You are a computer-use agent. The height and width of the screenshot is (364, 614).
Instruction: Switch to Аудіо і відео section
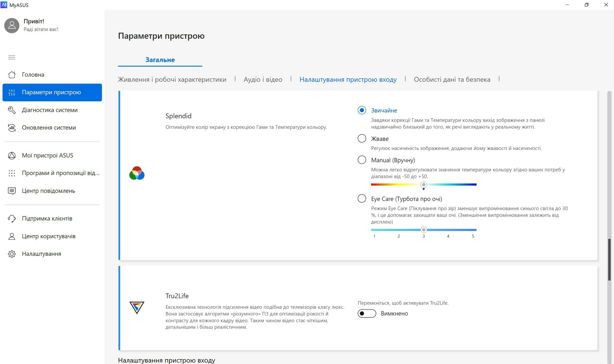263,80
